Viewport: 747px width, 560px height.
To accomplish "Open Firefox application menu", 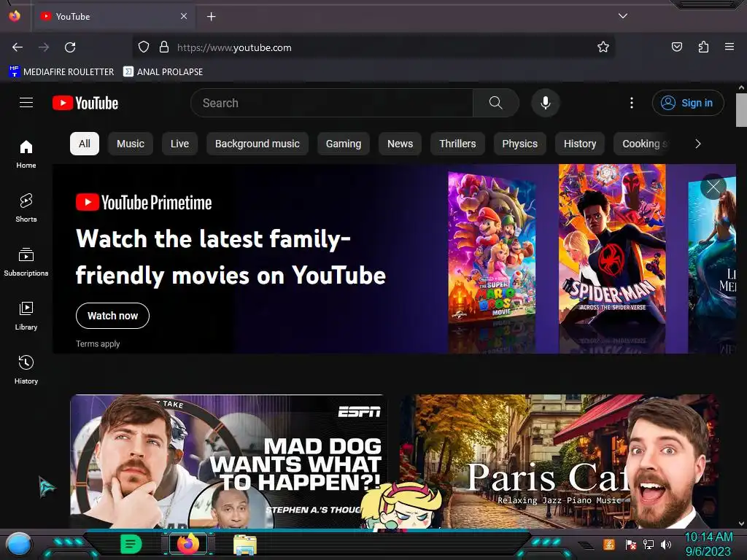I will click(729, 47).
